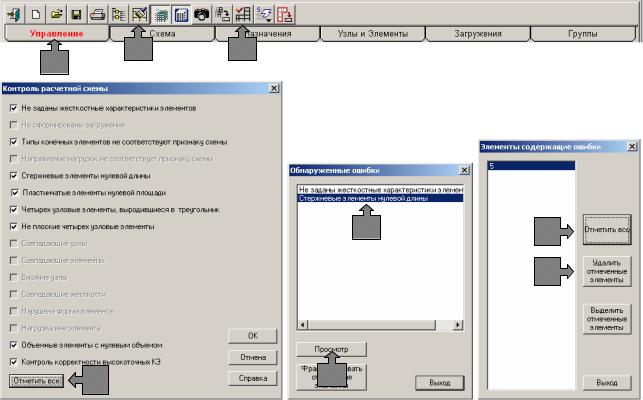
Task: Go to the Загружения tab
Action: pyautogui.click(x=478, y=34)
